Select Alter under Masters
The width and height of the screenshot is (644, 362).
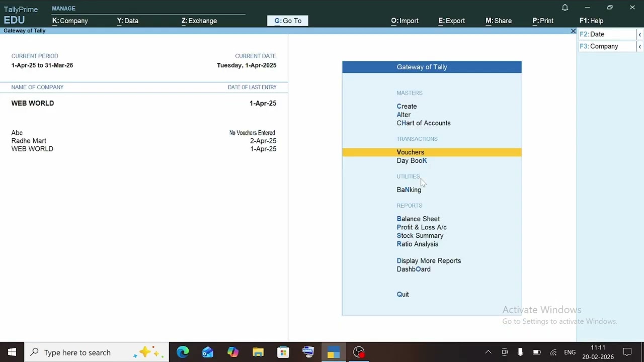404,115
